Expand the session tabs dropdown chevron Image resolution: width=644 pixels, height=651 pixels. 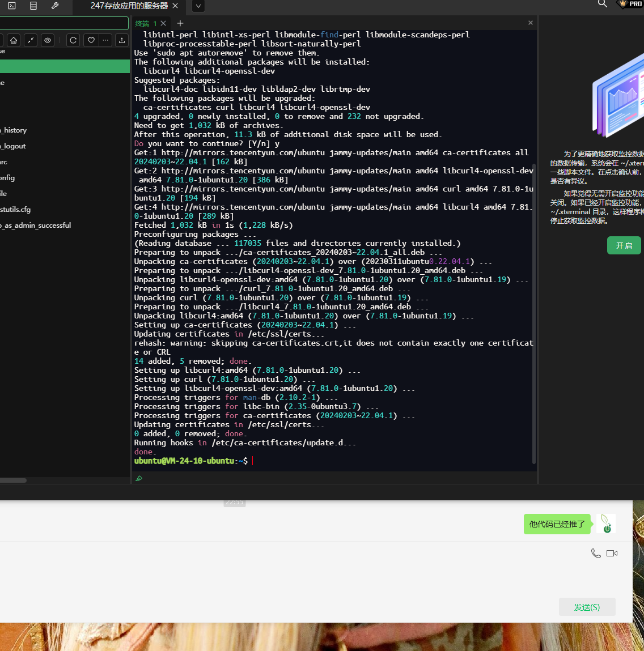point(198,6)
